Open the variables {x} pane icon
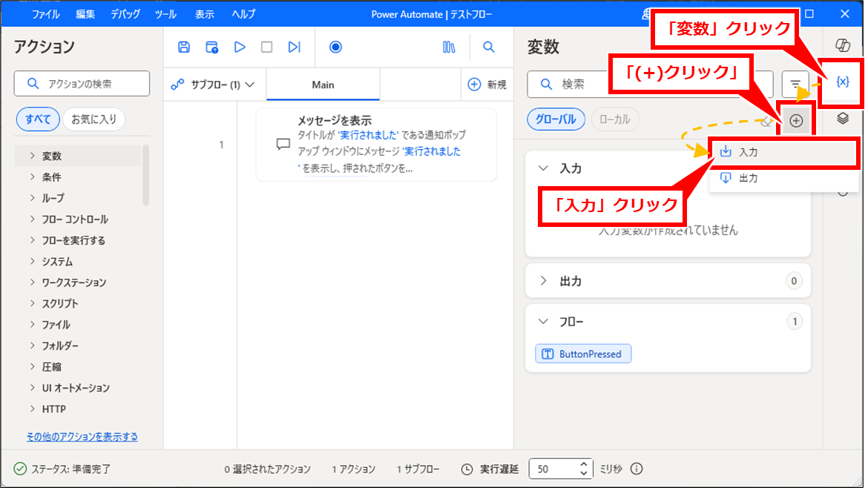868x488 pixels. (x=842, y=82)
